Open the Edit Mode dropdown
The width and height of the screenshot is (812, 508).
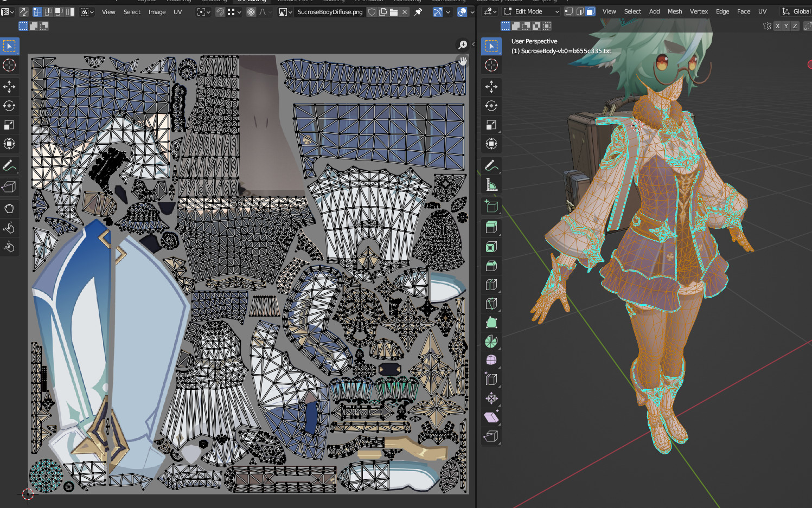(x=530, y=11)
